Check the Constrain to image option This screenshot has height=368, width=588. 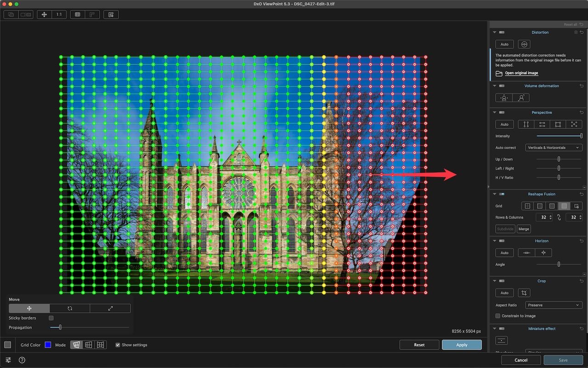coord(498,316)
